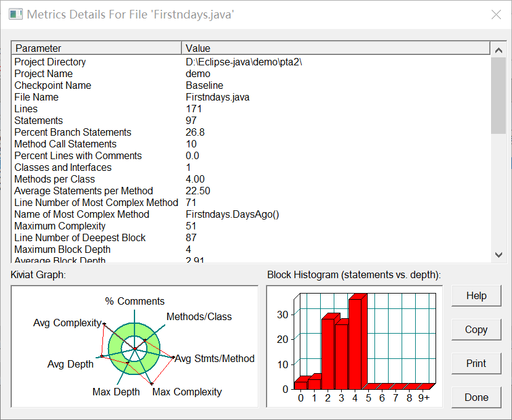The width and height of the screenshot is (512, 420).
Task: Click the SourceMonitor window icon in title bar
Action: (15, 14)
